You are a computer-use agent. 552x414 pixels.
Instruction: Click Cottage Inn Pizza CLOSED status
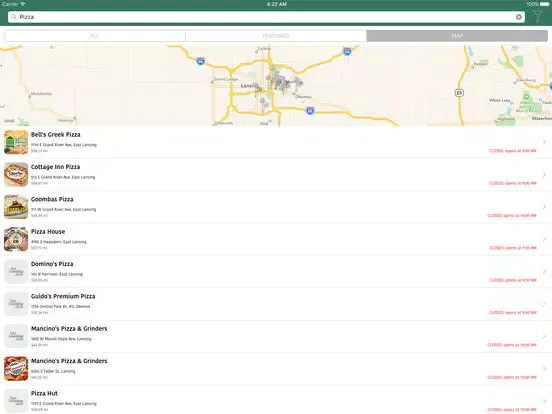(x=513, y=183)
